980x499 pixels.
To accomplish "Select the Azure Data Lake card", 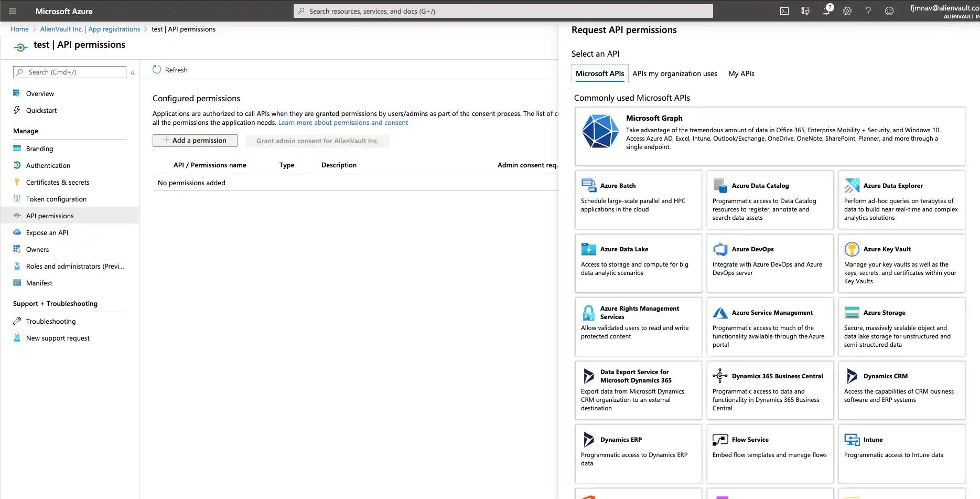I will tap(638, 263).
